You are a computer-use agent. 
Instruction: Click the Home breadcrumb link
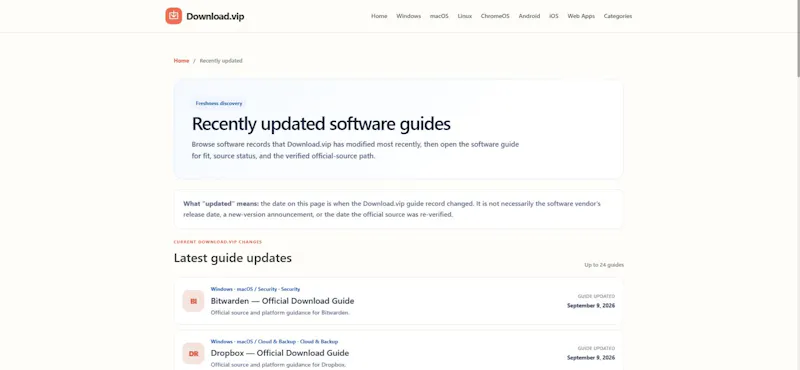click(181, 61)
